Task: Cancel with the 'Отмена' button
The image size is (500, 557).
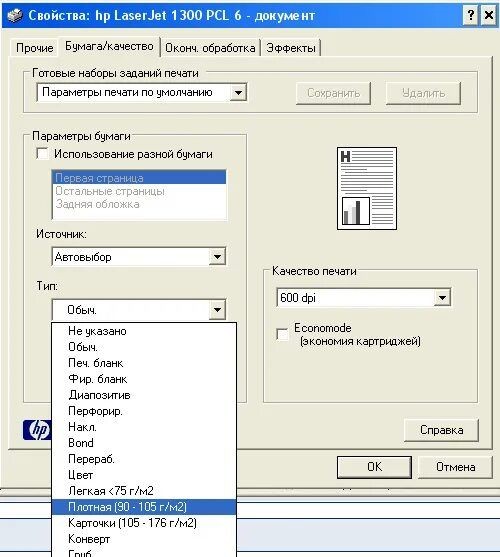Action: tap(456, 467)
